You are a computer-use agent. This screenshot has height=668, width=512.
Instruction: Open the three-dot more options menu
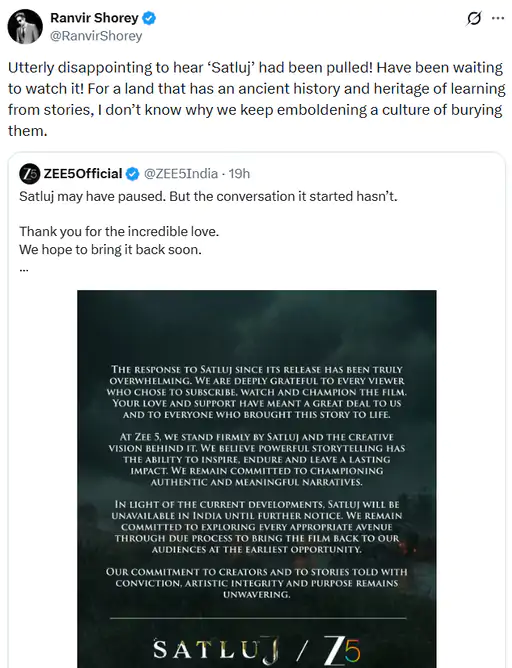[498, 18]
